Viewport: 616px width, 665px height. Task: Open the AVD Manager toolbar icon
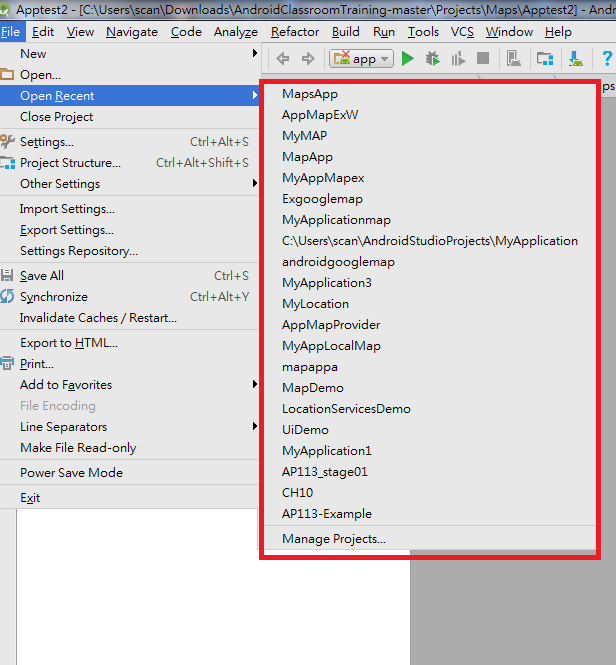pyautogui.click(x=513, y=59)
